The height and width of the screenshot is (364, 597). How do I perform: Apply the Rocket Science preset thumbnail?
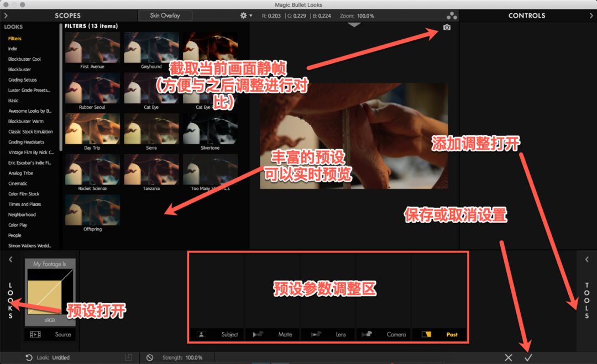tap(92, 170)
